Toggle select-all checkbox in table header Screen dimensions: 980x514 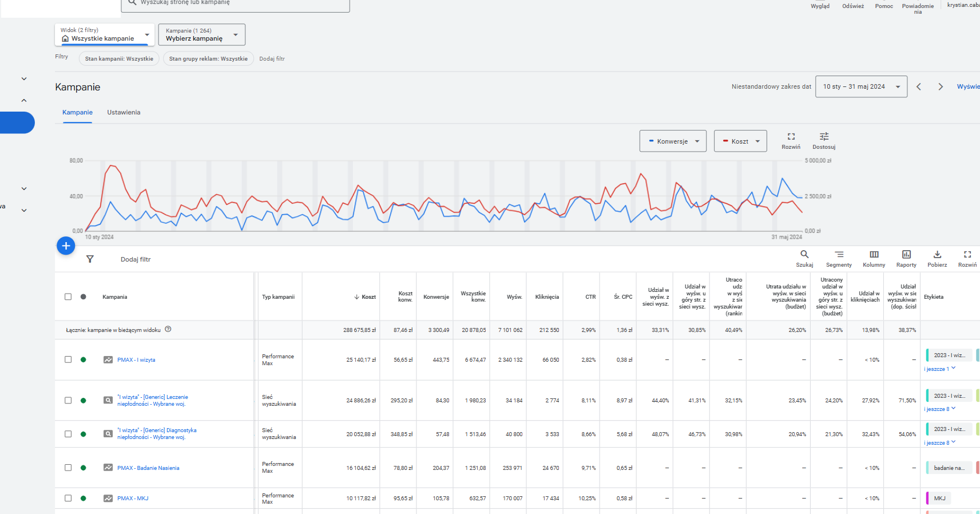click(68, 296)
